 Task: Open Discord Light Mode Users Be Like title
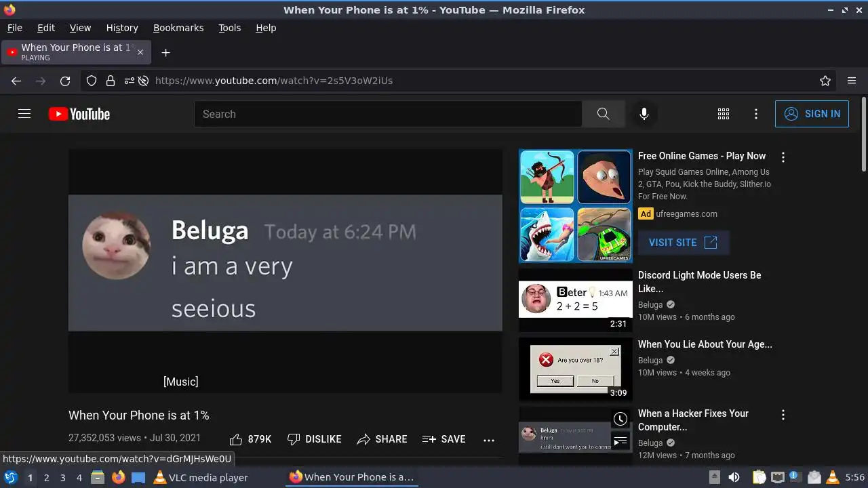click(x=700, y=282)
